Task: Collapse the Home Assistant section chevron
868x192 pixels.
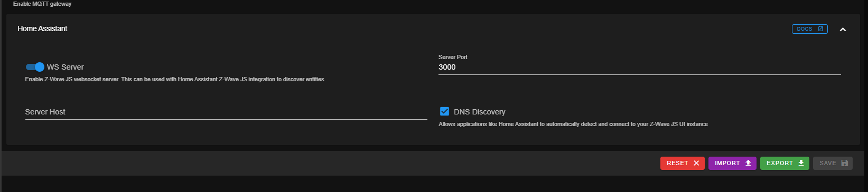Action: pos(843,30)
